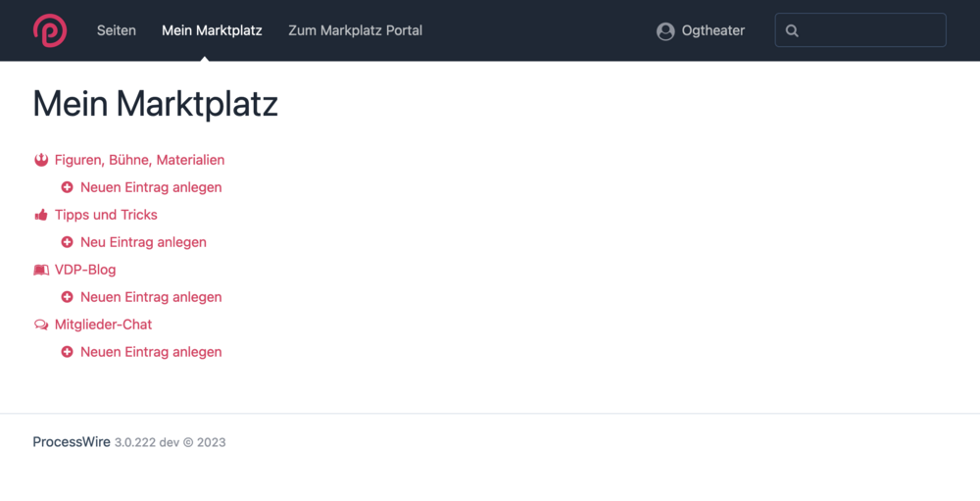Image resolution: width=980 pixels, height=501 pixels.
Task: Go to Zum Markplatz Portal
Action: pos(355,30)
